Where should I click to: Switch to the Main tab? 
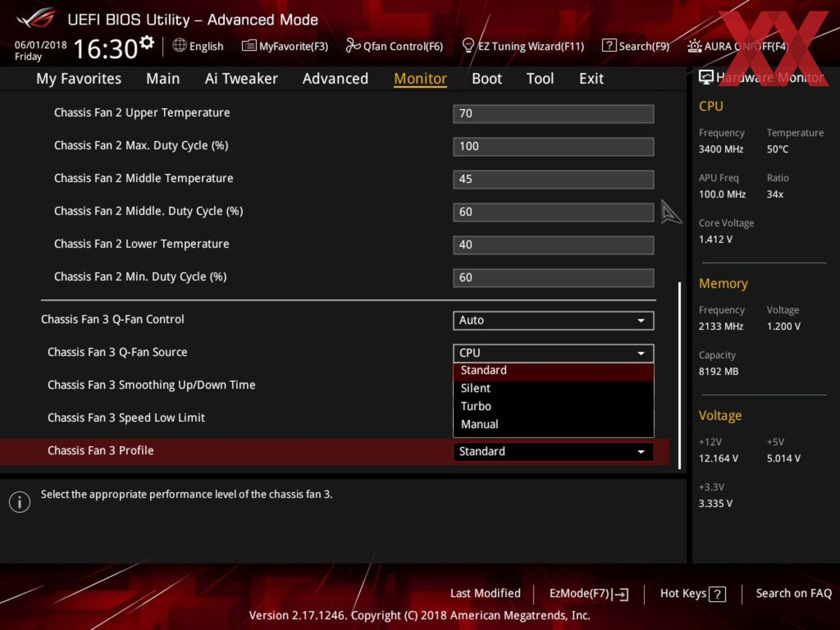coord(163,78)
